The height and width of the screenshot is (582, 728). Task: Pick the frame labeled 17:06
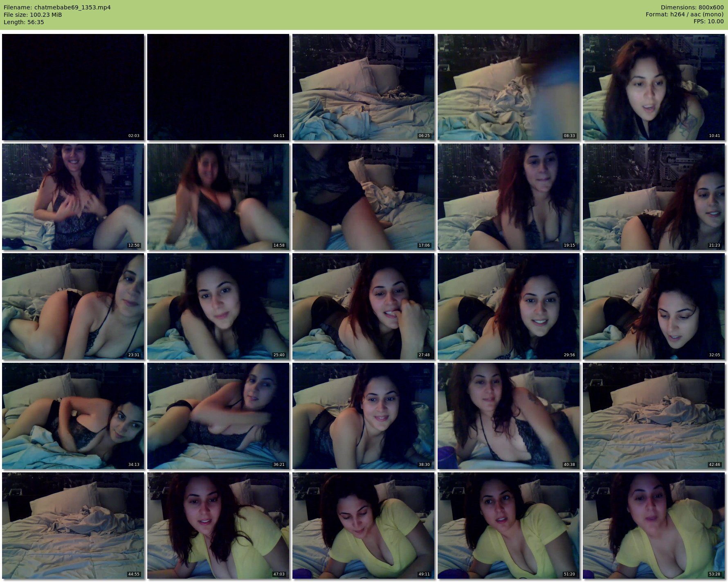point(363,197)
